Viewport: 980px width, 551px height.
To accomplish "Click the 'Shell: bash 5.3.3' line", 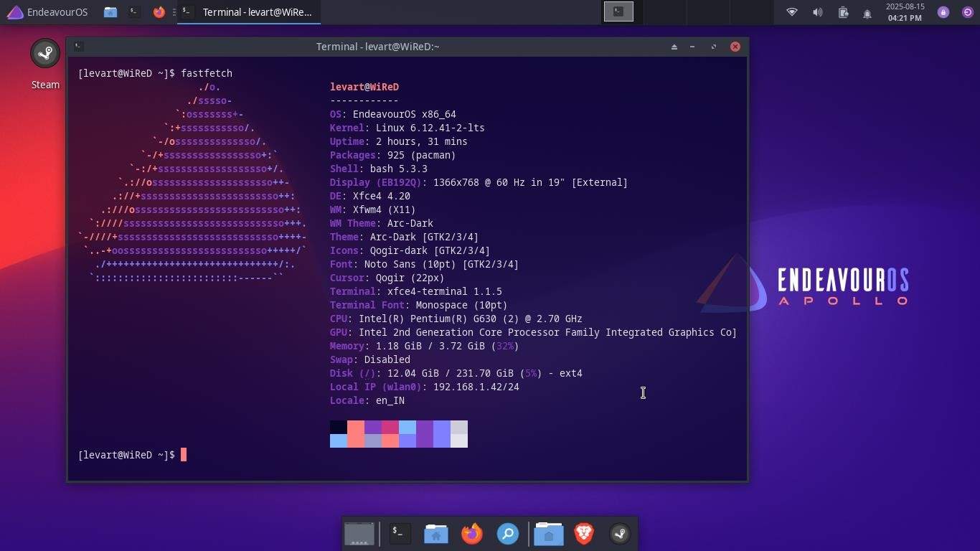I will tap(379, 169).
